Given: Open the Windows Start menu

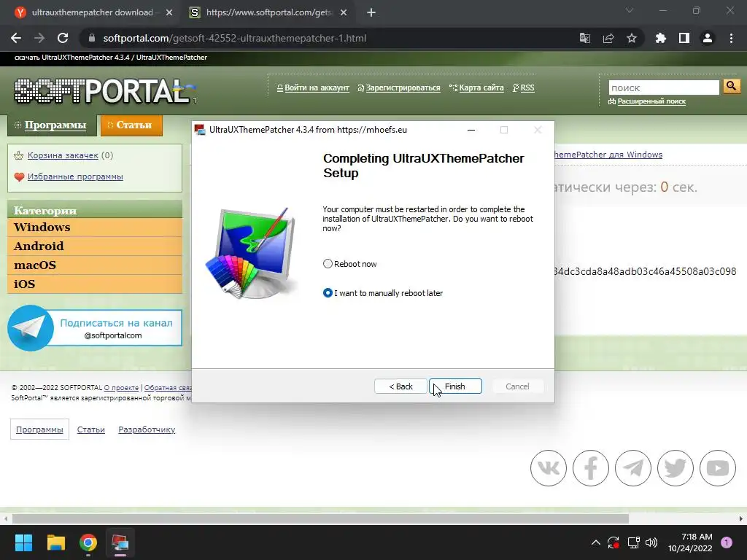Looking at the screenshot, I should [24, 542].
